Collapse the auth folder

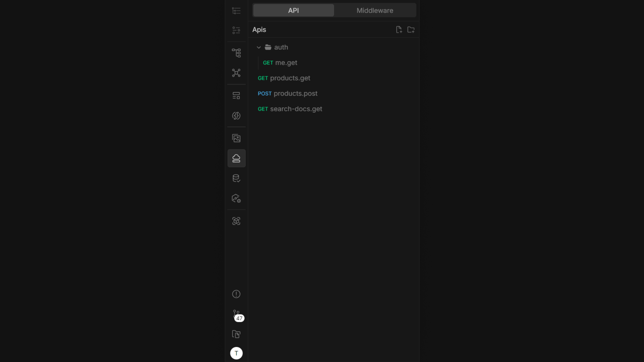click(259, 47)
